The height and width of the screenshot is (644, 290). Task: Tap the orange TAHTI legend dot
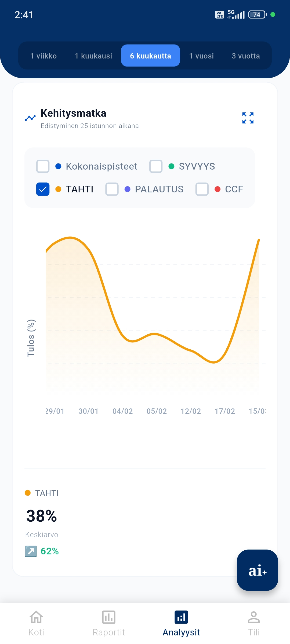pyautogui.click(x=28, y=493)
